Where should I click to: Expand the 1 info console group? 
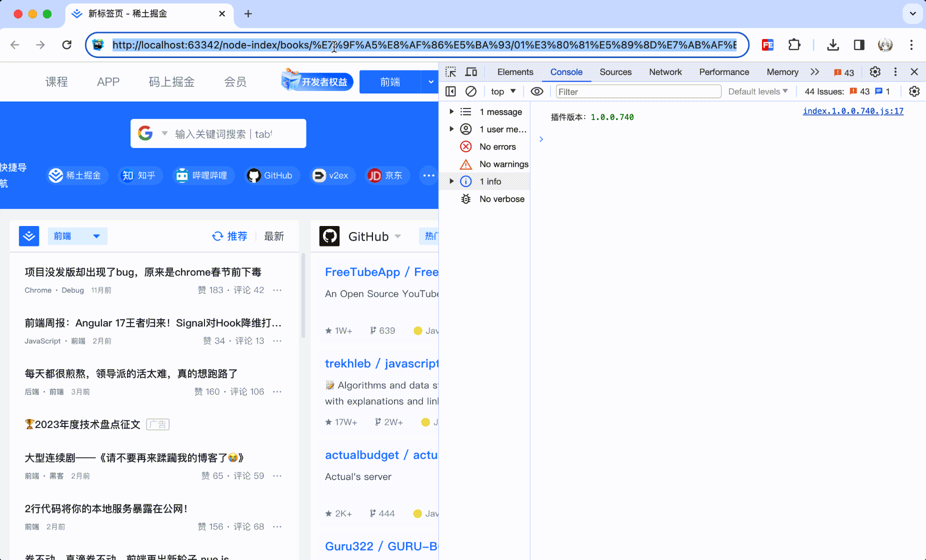(x=451, y=181)
